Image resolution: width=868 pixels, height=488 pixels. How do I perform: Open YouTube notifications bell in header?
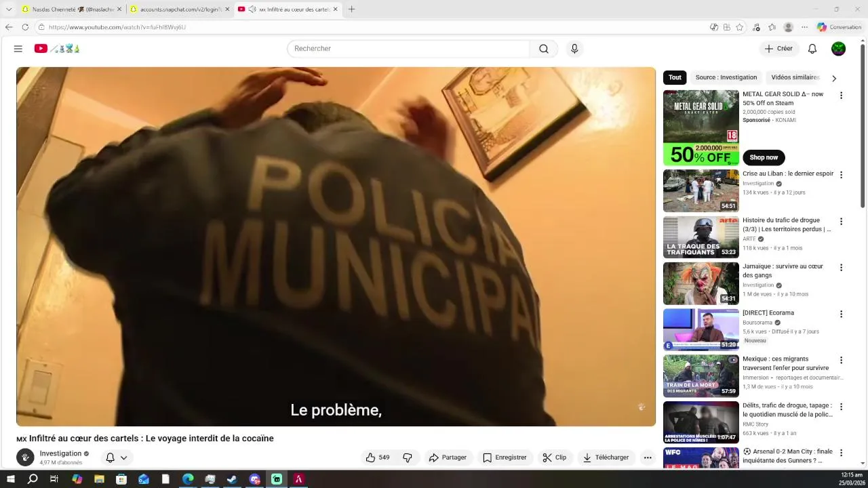[812, 49]
